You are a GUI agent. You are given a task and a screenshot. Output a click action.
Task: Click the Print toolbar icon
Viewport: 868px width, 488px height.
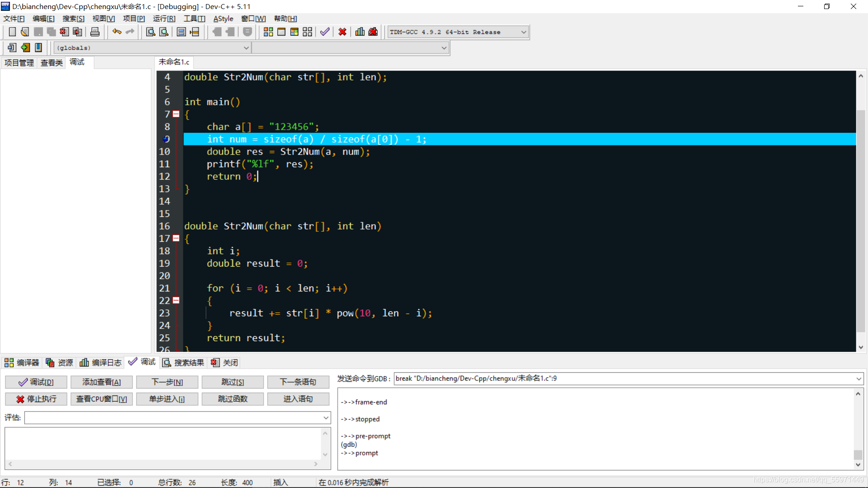click(95, 32)
